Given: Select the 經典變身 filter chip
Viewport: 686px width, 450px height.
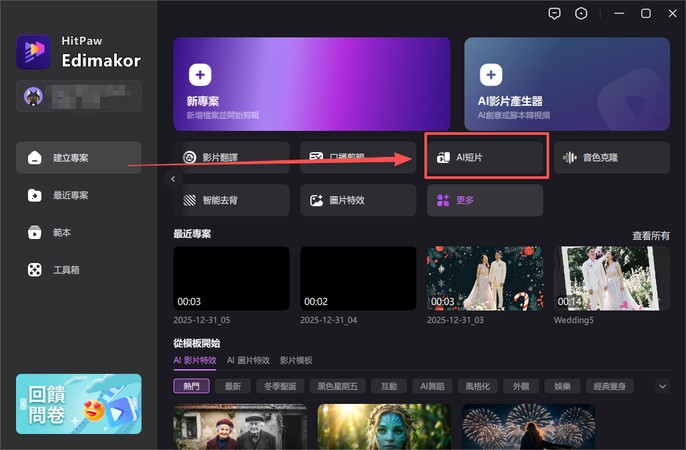Looking at the screenshot, I should tap(609, 386).
